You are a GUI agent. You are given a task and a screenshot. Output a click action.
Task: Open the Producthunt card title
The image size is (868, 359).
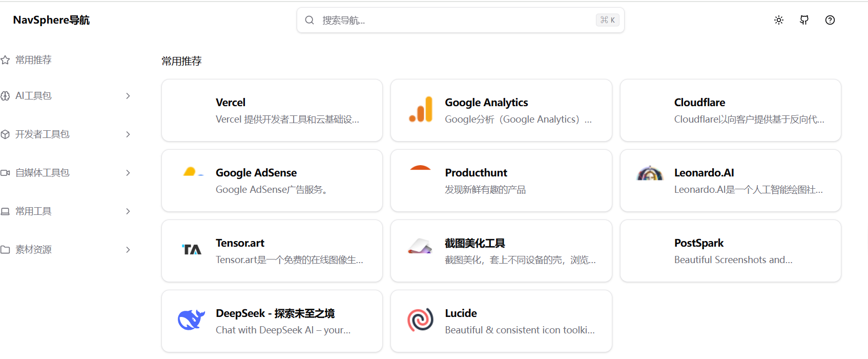click(x=476, y=173)
